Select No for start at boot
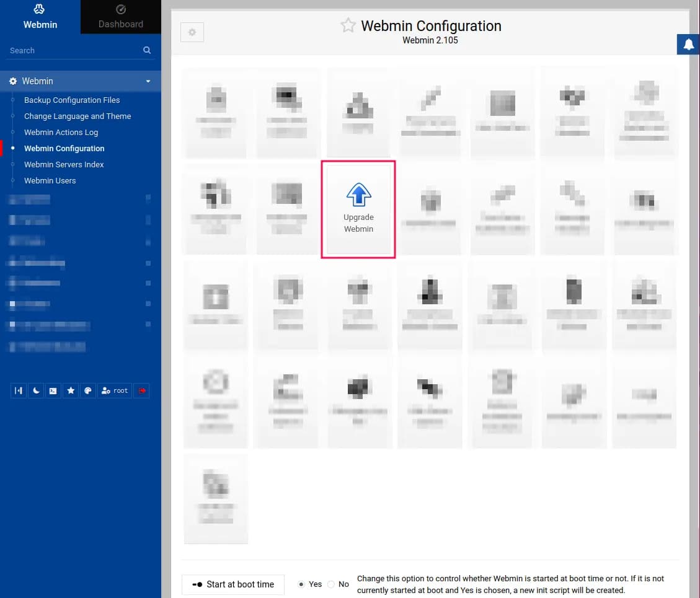Viewport: 700px width, 598px height. [x=331, y=584]
